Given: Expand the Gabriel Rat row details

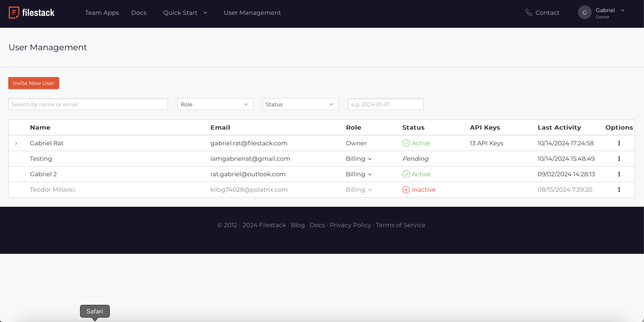Looking at the screenshot, I should 16,143.
